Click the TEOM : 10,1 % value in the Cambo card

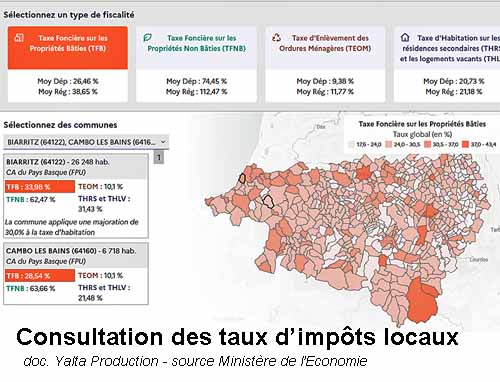(x=100, y=275)
